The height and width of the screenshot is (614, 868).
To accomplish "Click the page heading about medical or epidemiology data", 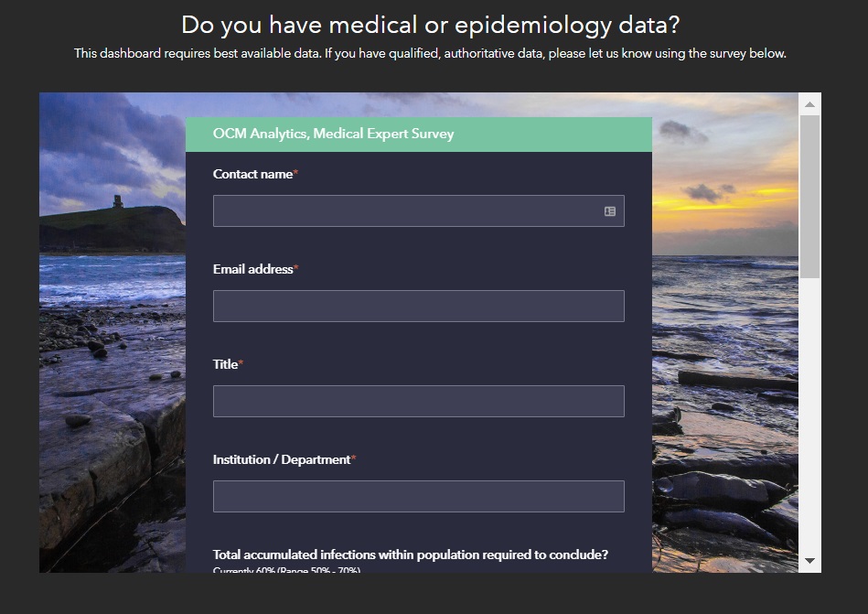I will 430,25.
